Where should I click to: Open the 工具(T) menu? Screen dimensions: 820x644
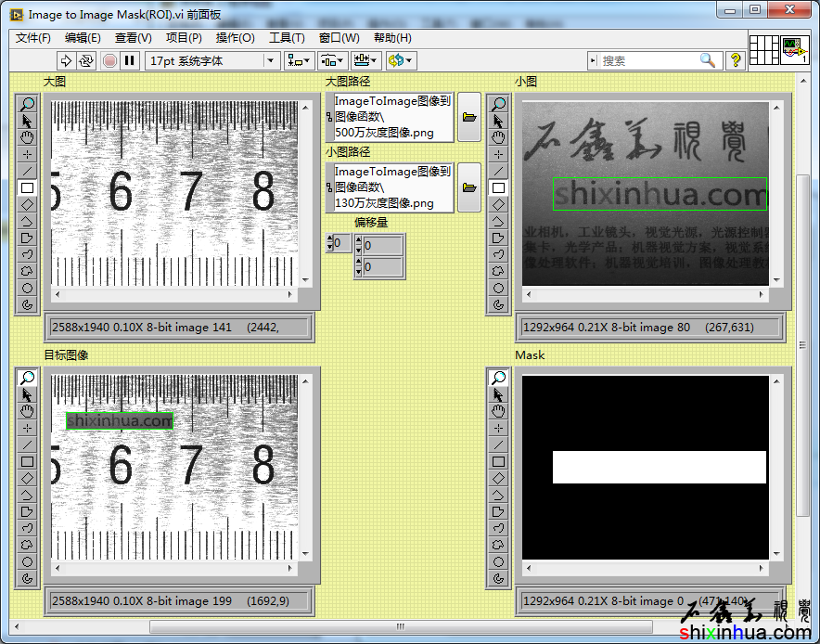pos(287,38)
